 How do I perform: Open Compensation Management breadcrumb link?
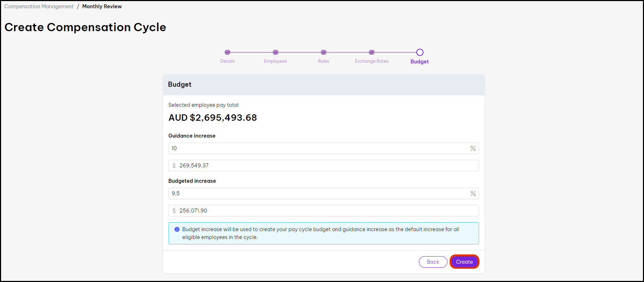tap(39, 6)
